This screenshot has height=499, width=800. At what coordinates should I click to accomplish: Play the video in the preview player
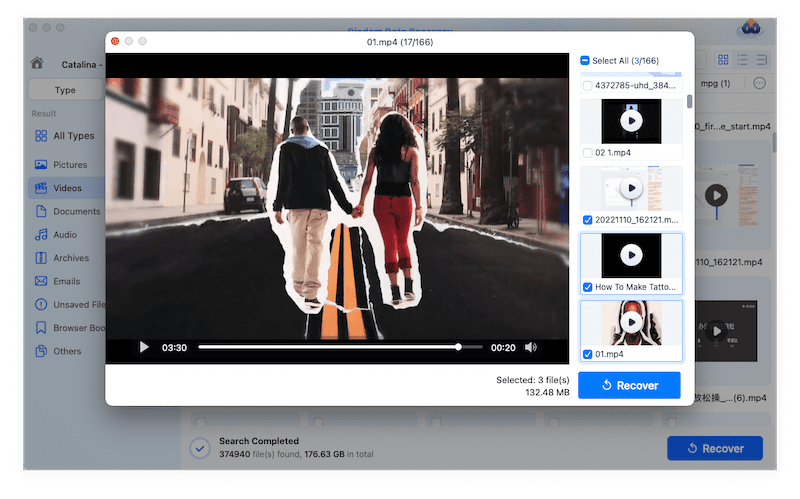click(x=144, y=347)
